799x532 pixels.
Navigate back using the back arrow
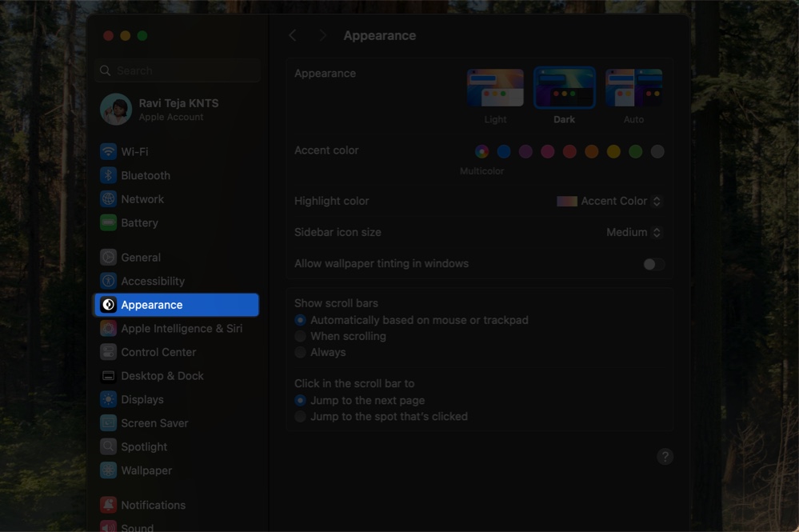[x=292, y=35]
